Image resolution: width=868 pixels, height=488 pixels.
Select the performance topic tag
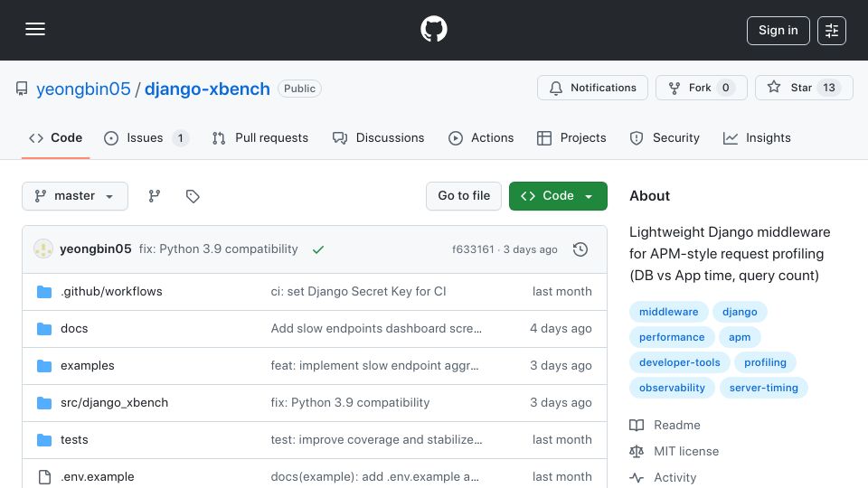tap(672, 337)
